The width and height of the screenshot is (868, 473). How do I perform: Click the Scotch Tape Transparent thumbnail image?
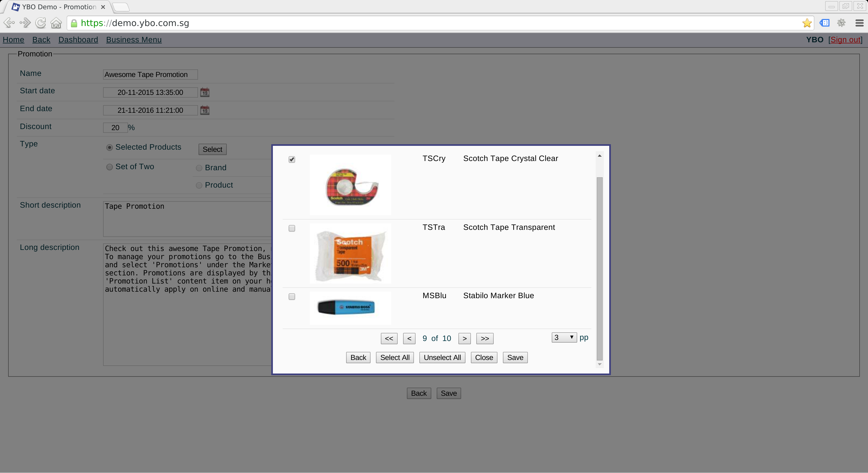[350, 253]
